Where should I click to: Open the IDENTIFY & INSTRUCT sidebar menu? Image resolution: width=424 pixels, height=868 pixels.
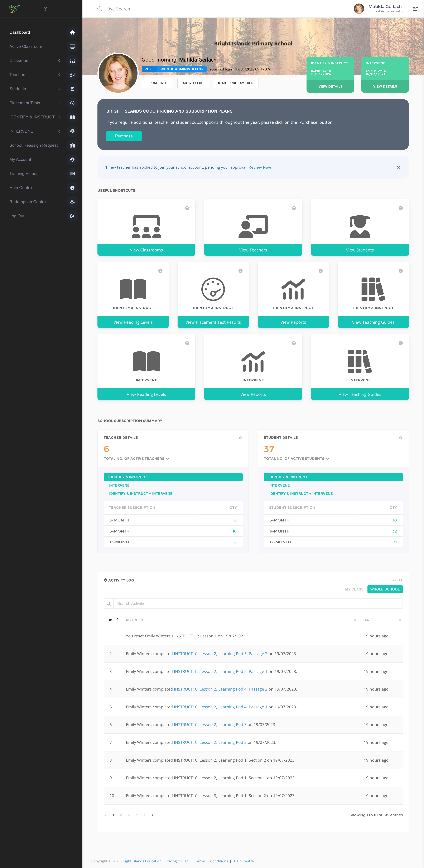click(59, 117)
